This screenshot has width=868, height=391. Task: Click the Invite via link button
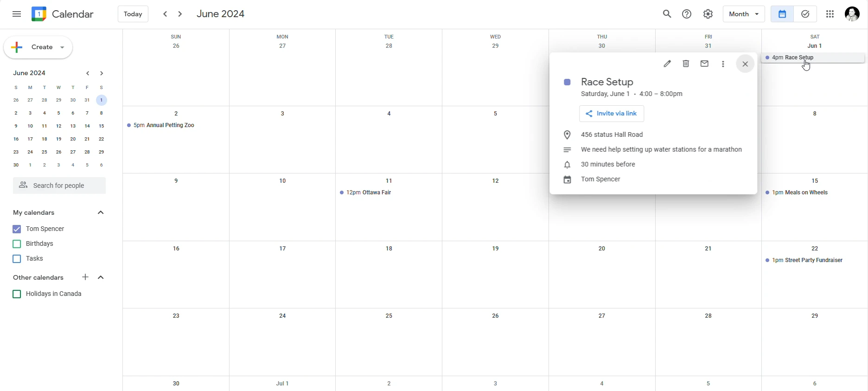pos(612,114)
